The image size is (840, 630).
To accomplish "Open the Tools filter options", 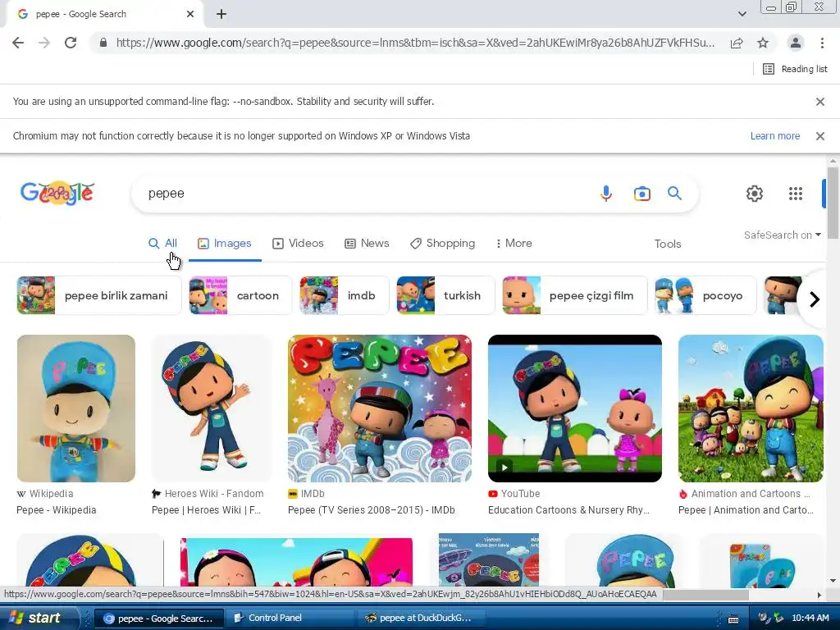I will 668,244.
